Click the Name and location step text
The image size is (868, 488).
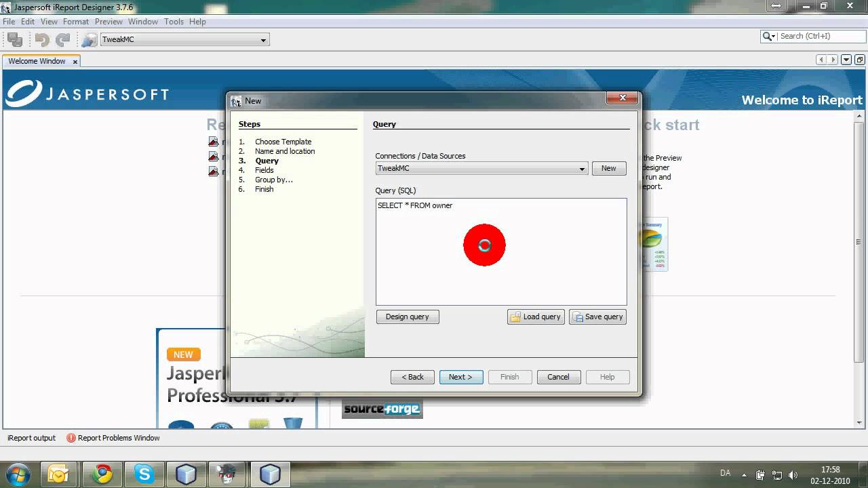285,151
